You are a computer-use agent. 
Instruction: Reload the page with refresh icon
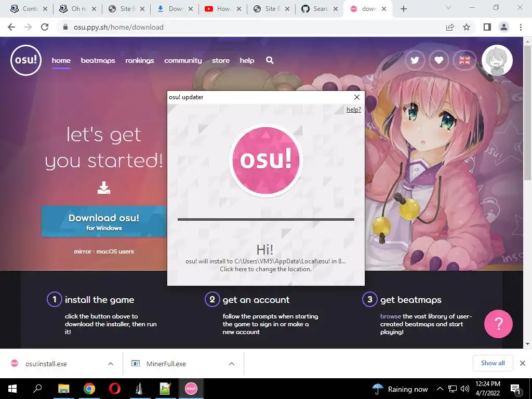[45, 27]
